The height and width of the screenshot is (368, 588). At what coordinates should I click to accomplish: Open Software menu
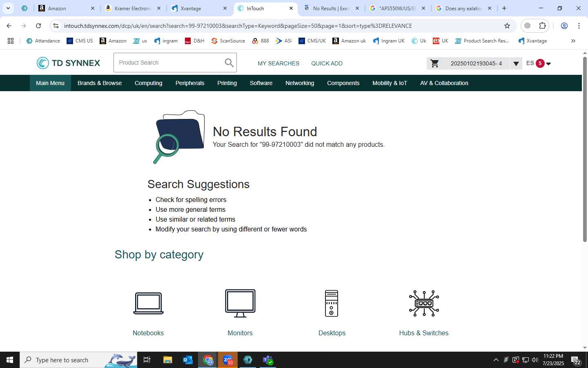point(261,83)
